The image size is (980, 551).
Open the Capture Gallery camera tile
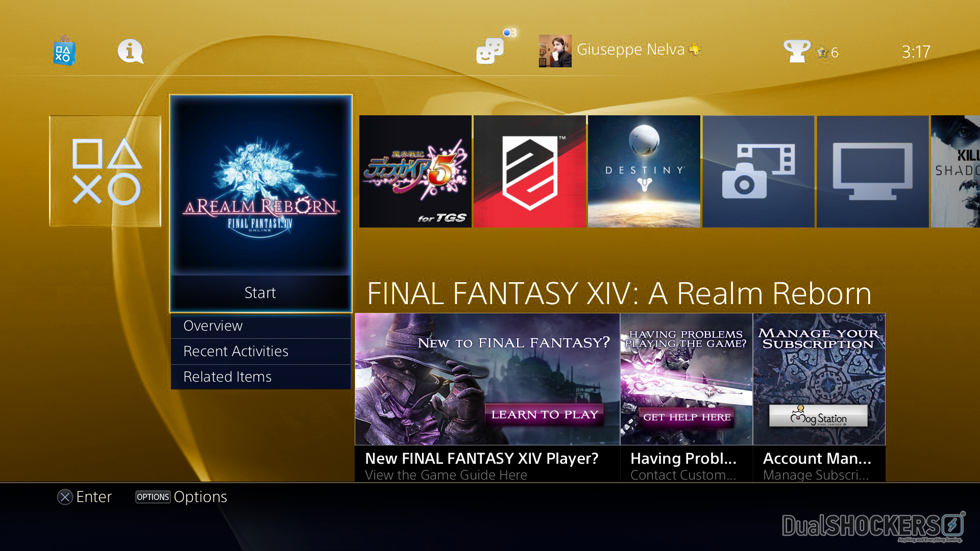point(758,171)
